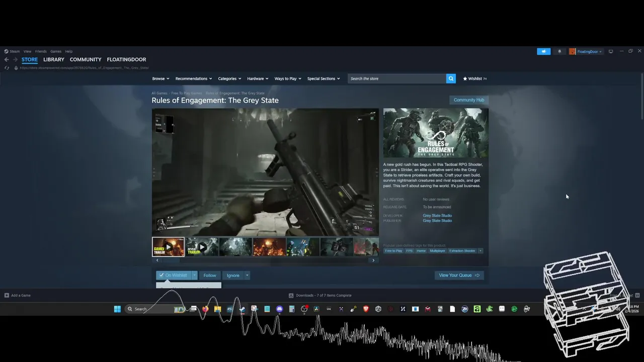Screen dimensions: 644x362
Task: Open the notifications bell
Action: pyautogui.click(x=559, y=51)
